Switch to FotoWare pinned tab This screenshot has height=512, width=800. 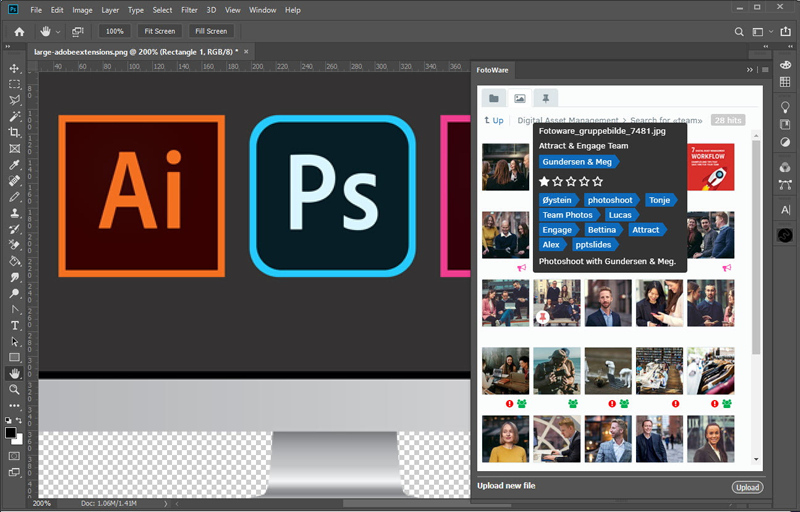tap(545, 98)
